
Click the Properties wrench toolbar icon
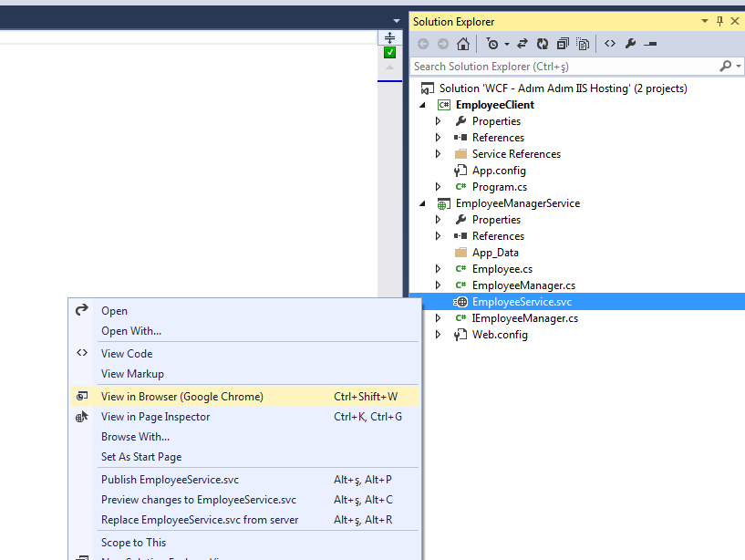[x=630, y=44]
